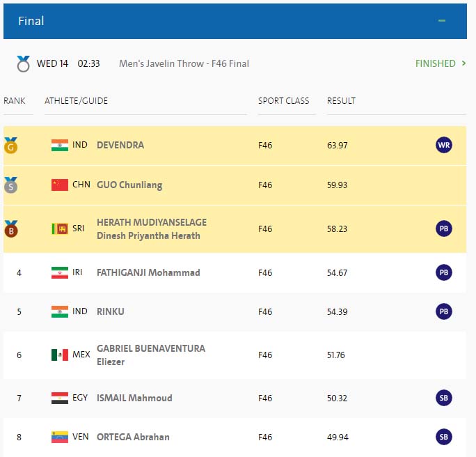Screen dimensions: 476x457
Task: Click the medal icon beside WED 14
Action: pyautogui.click(x=24, y=64)
